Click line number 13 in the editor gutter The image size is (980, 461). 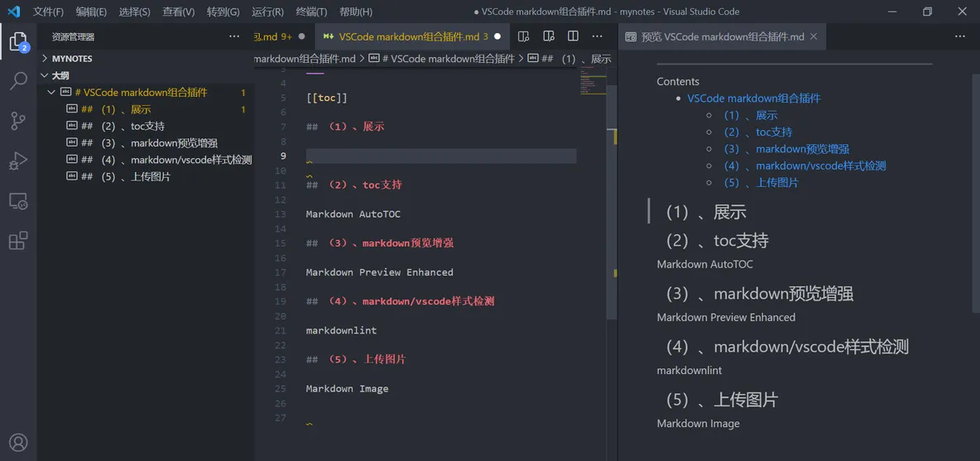pyautogui.click(x=280, y=214)
